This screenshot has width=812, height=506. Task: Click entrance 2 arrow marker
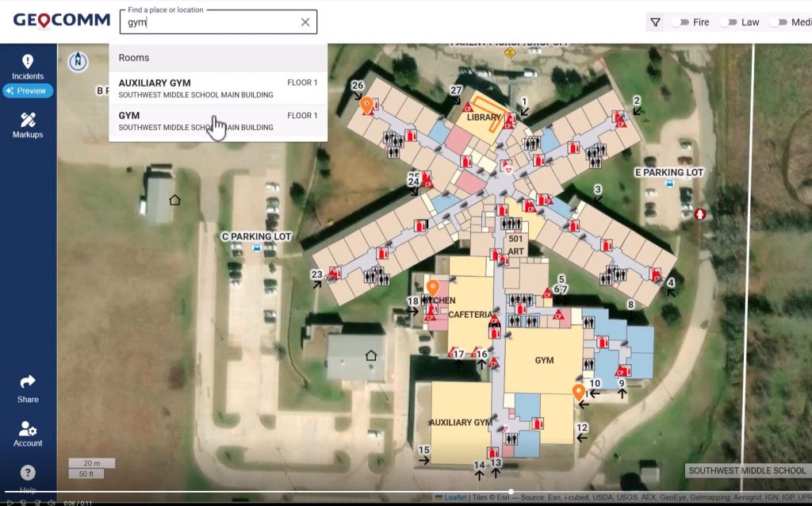[637, 110]
